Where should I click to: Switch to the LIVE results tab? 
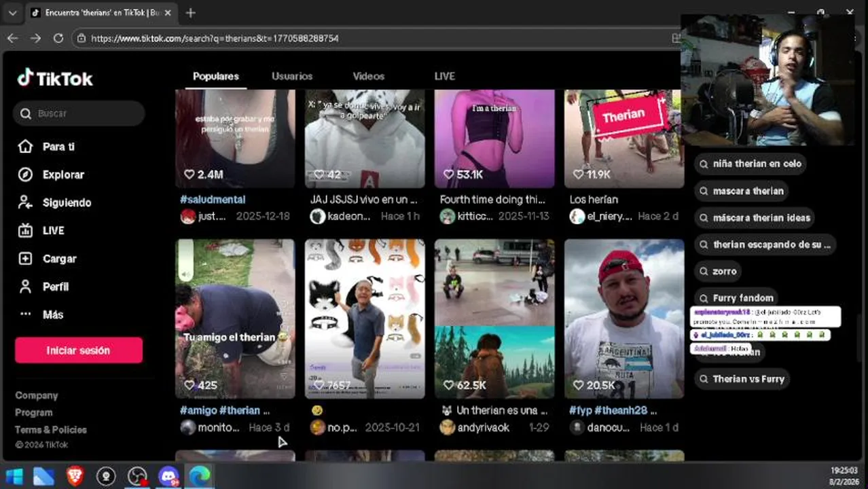click(x=445, y=76)
